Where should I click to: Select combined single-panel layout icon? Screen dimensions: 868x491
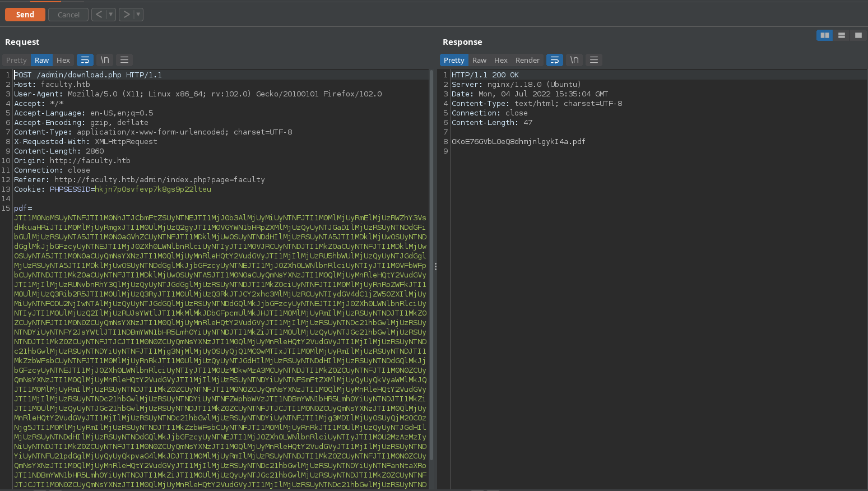[x=858, y=35]
